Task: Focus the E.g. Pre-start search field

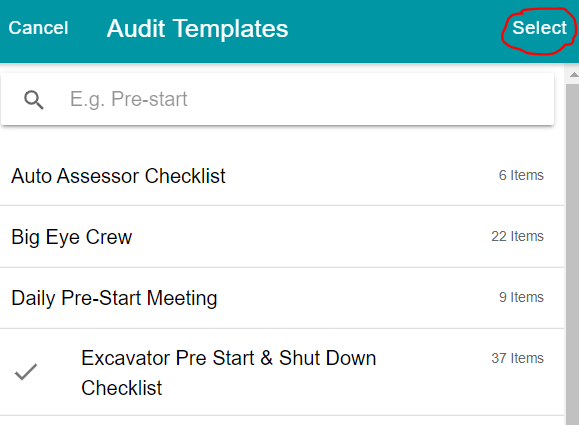Action: (277, 99)
